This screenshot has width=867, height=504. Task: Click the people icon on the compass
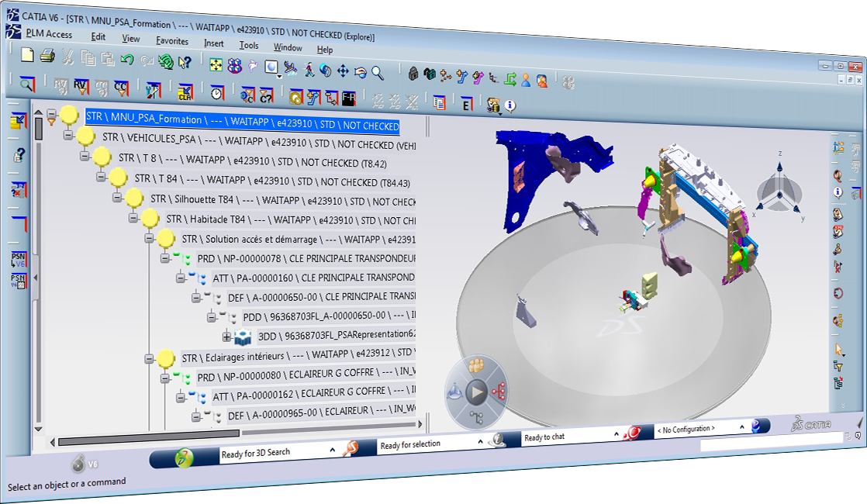click(x=476, y=365)
